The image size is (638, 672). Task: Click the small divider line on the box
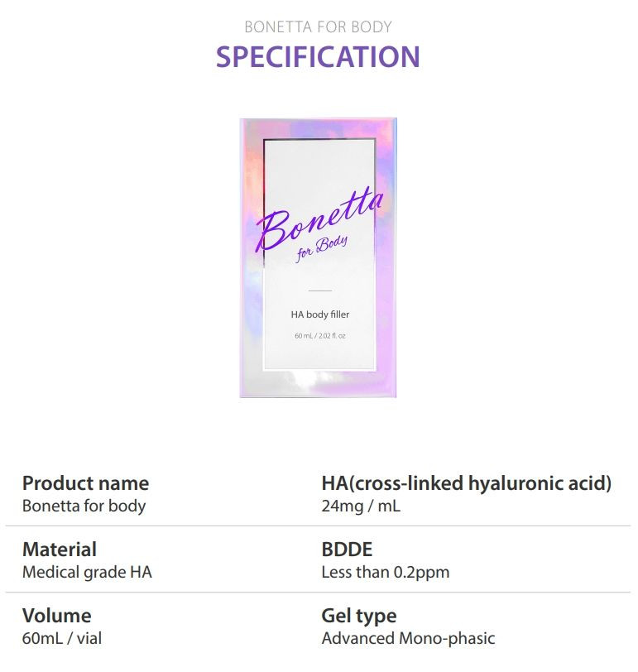pos(320,290)
